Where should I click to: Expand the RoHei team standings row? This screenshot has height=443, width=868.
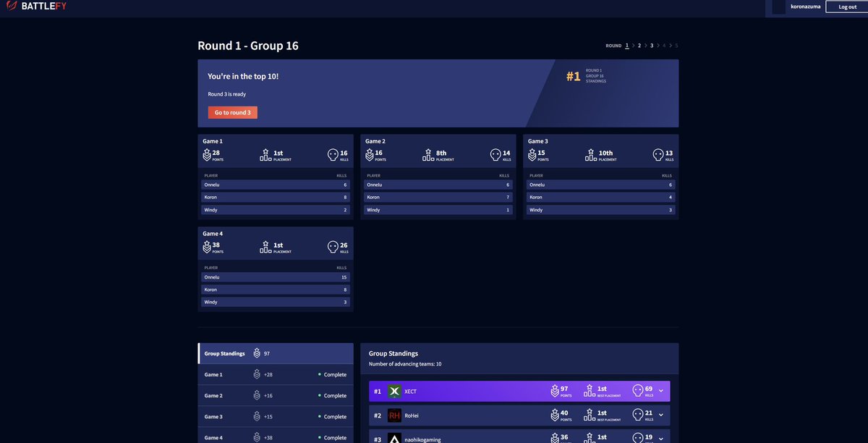tap(661, 415)
